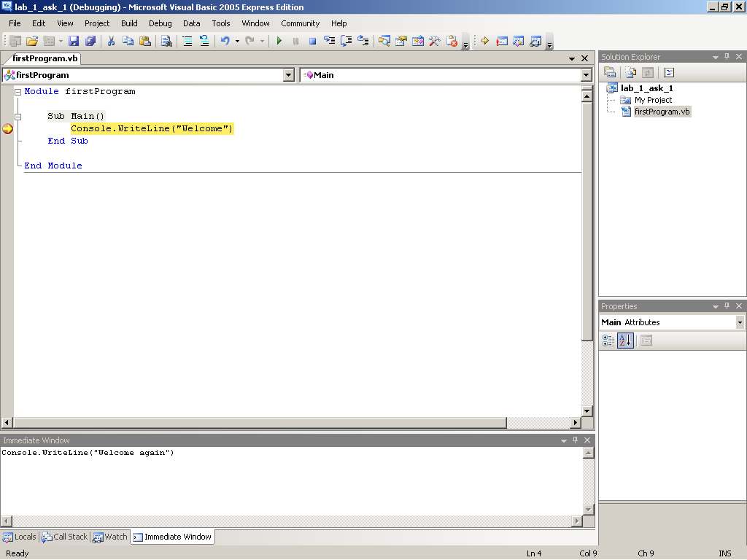Open the active files list dropdown arrow
The width and height of the screenshot is (747, 560).
tap(572, 58)
